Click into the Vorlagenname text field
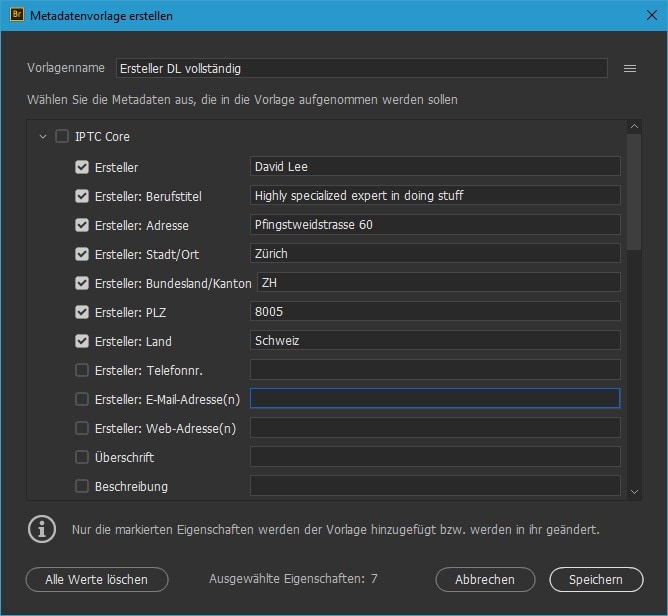The width and height of the screenshot is (668, 616). (x=360, y=68)
